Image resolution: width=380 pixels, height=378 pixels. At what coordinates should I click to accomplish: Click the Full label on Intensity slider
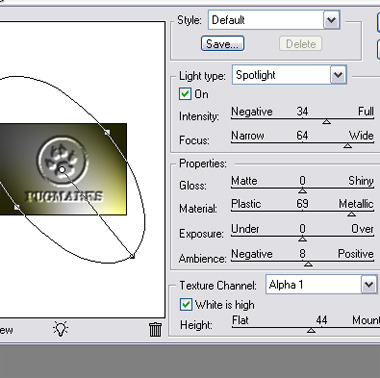pos(366,111)
